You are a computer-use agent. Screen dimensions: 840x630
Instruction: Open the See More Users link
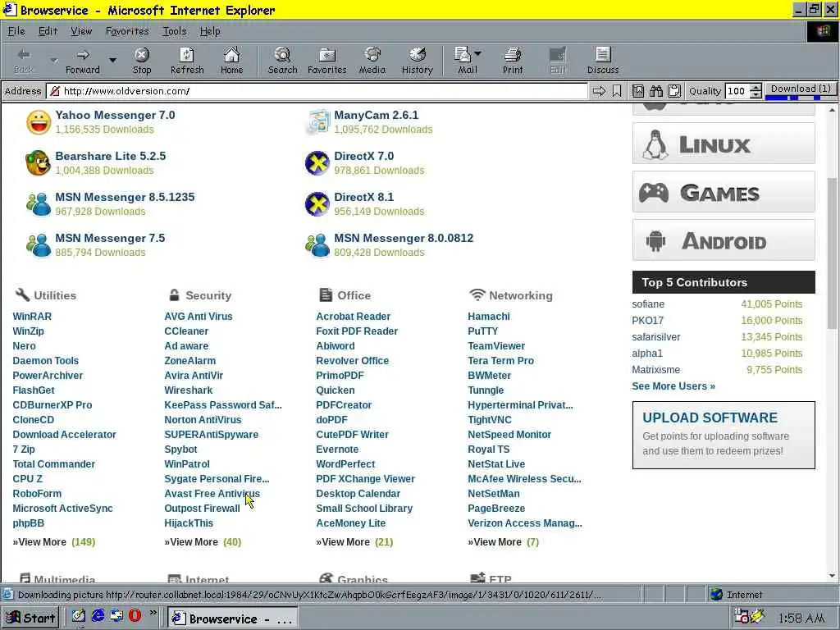click(x=673, y=386)
